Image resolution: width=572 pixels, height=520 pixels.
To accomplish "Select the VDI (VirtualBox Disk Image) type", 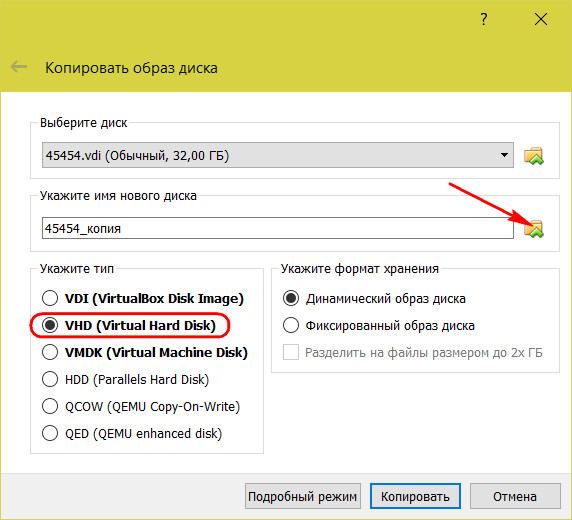I will 142,298.
